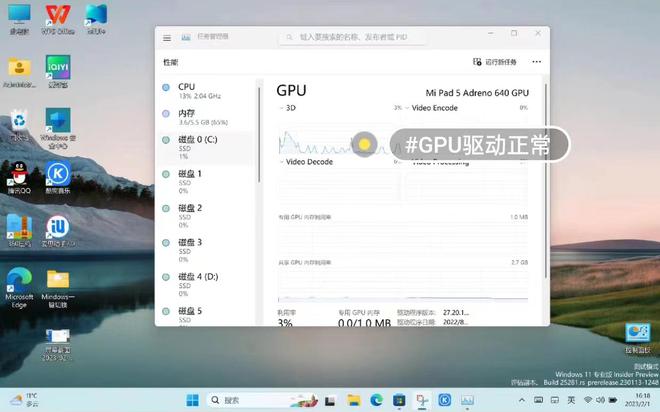
Task: Select CPU in performance sidebar
Action: (x=206, y=90)
